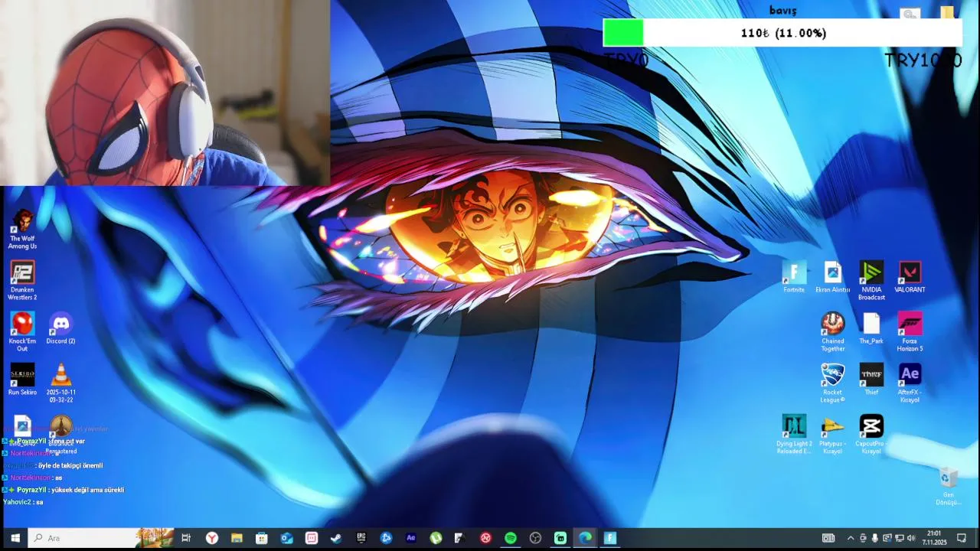Open the BioShock Remastered desktop shortcut

60,434
